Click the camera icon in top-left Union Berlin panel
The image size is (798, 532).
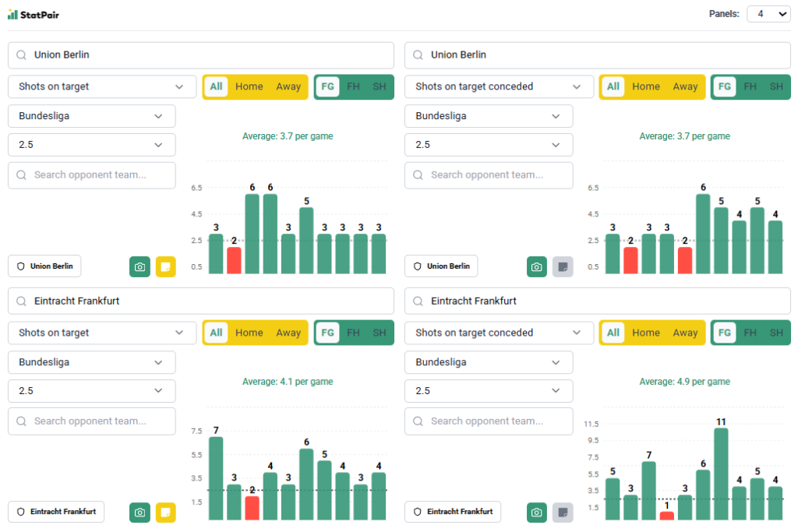click(139, 266)
